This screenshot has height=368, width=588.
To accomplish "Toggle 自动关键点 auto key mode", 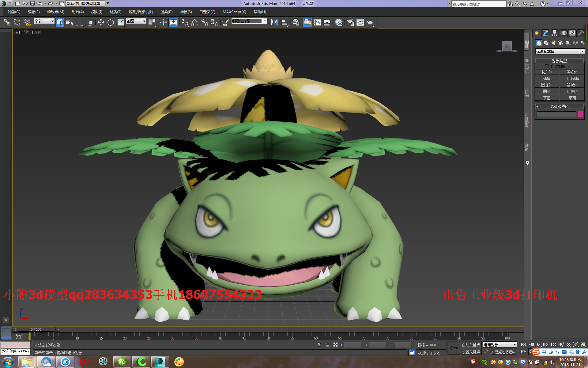I will 471,345.
